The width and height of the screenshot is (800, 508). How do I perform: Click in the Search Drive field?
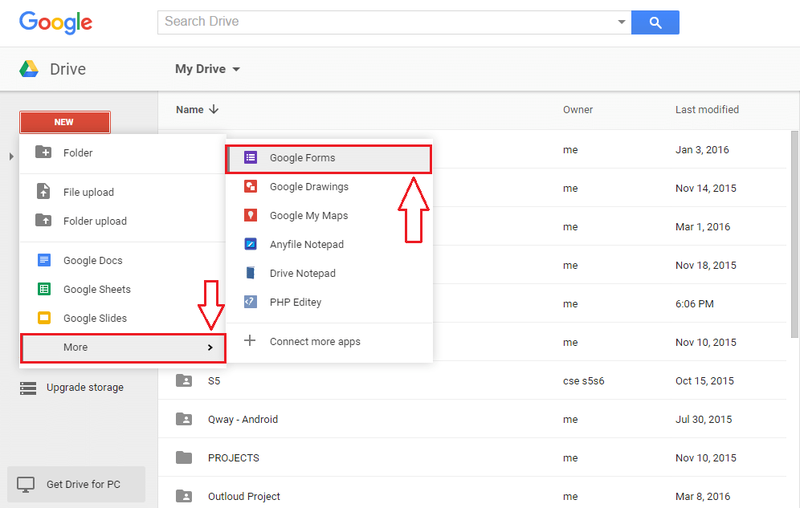point(388,22)
